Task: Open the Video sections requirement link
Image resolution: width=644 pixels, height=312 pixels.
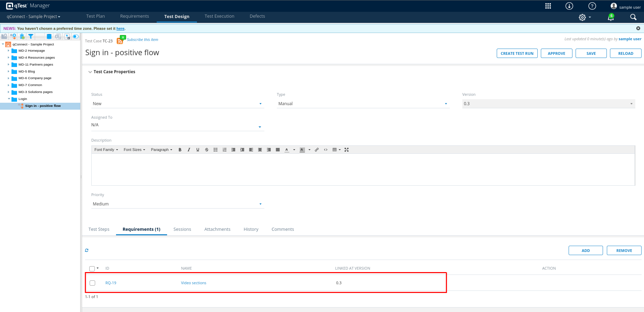Action: tap(193, 283)
